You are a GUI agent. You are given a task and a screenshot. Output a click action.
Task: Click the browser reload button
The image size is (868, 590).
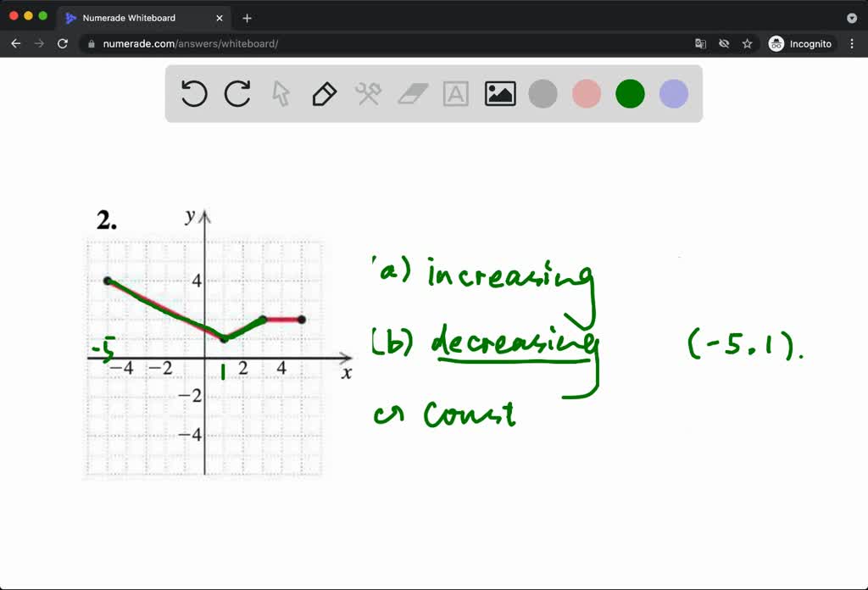pos(63,43)
